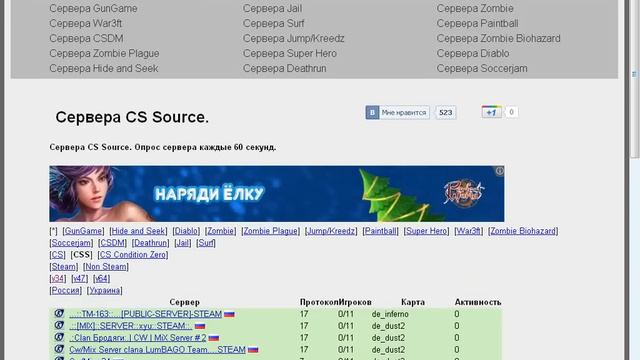Click the game icon beside Clan Бродяги row
This screenshot has width=640, height=360.
pyautogui.click(x=59, y=337)
